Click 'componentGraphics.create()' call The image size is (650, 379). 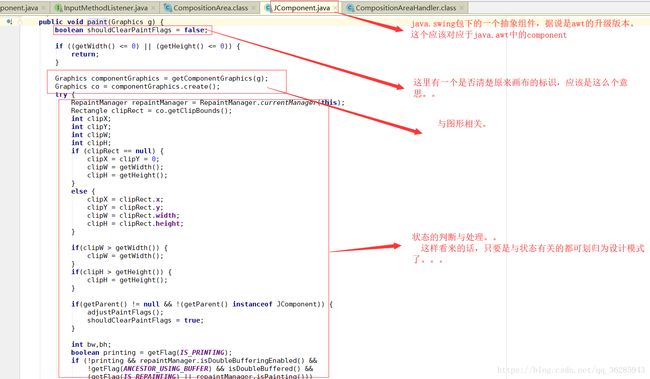point(164,87)
